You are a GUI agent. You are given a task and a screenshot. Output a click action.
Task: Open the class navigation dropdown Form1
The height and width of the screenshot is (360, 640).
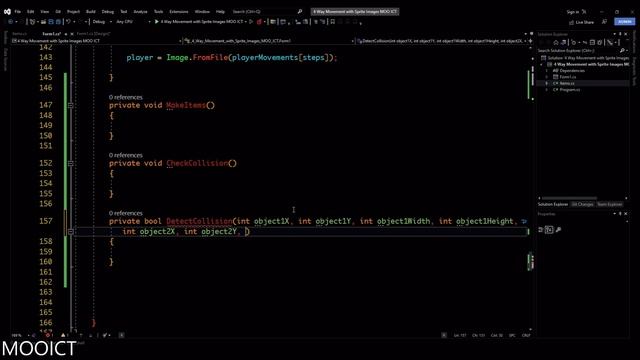(x=269, y=41)
